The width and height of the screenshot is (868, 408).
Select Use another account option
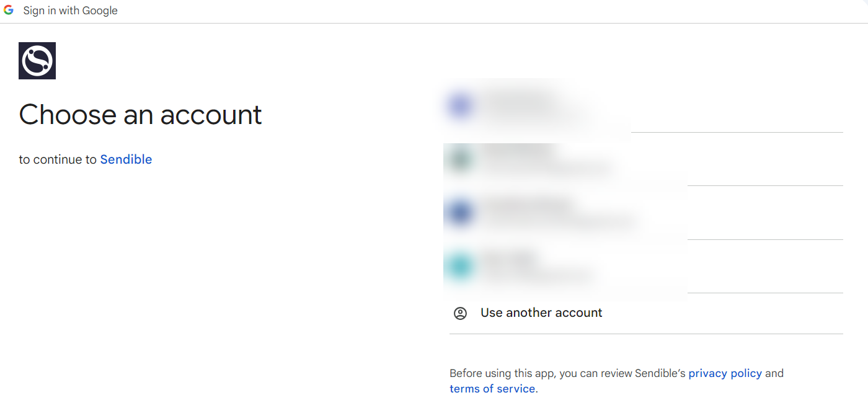(x=646, y=313)
